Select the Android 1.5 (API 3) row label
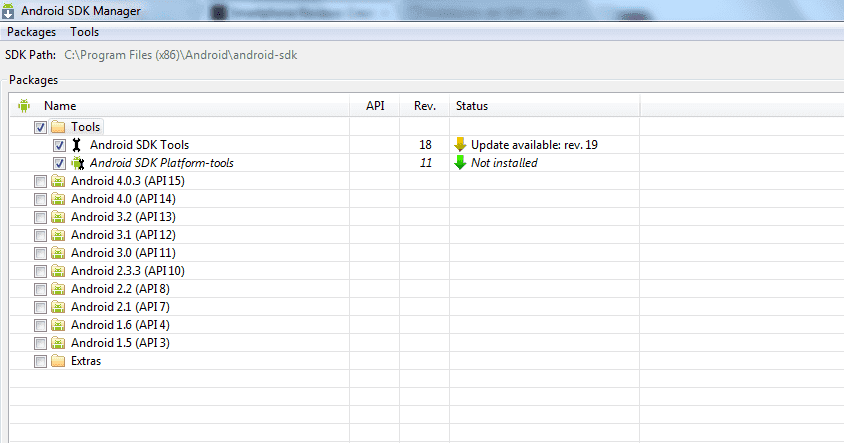Viewport: 844px width, 443px height. point(120,343)
